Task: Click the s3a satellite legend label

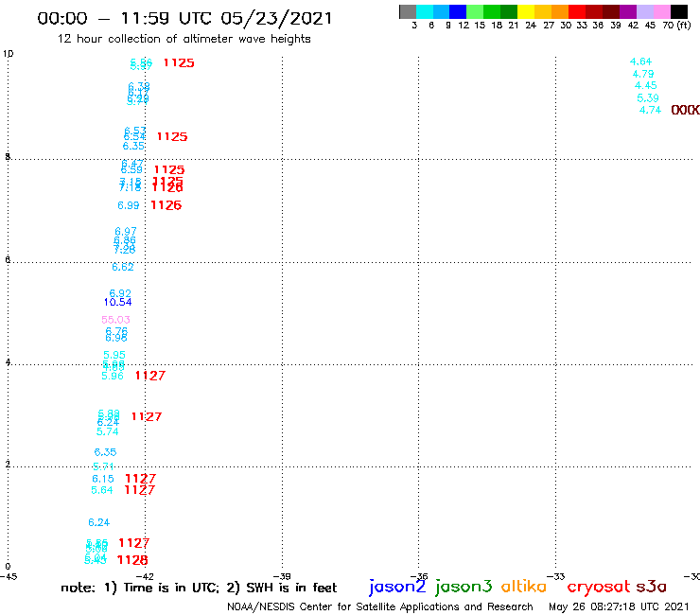Action: pos(651,587)
